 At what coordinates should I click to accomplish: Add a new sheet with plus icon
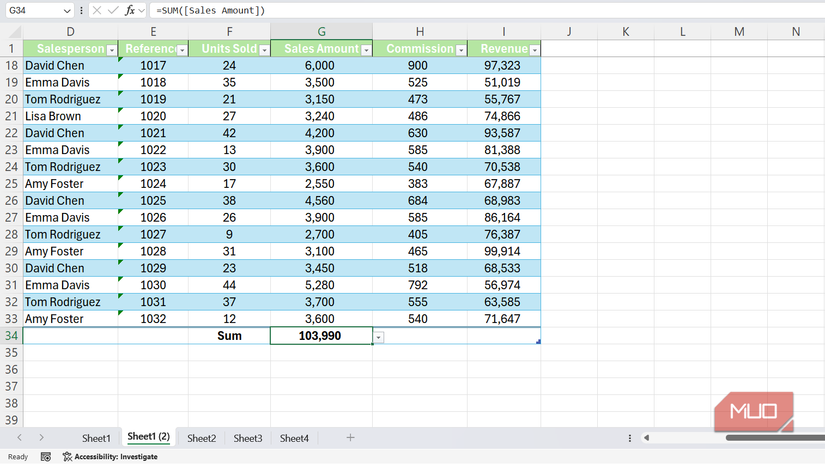(x=350, y=437)
